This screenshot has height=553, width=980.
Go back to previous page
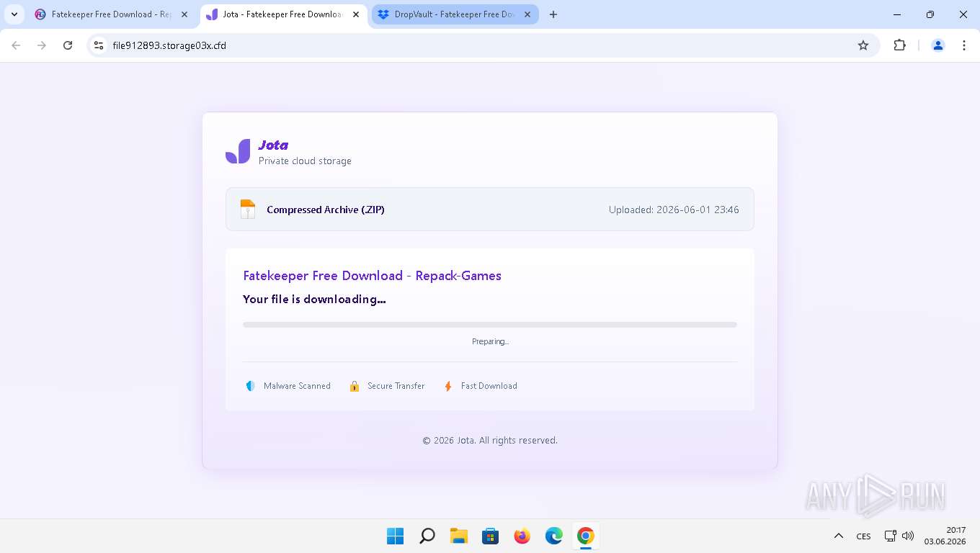16,45
